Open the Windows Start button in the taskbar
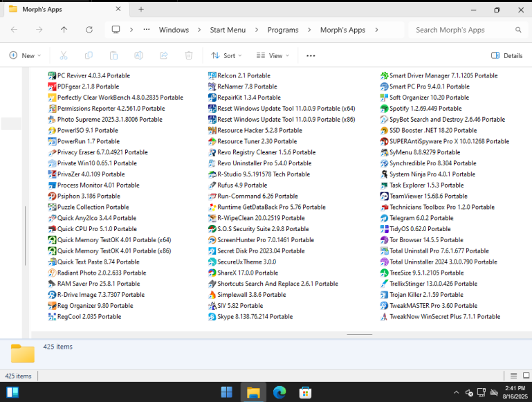 [227, 392]
